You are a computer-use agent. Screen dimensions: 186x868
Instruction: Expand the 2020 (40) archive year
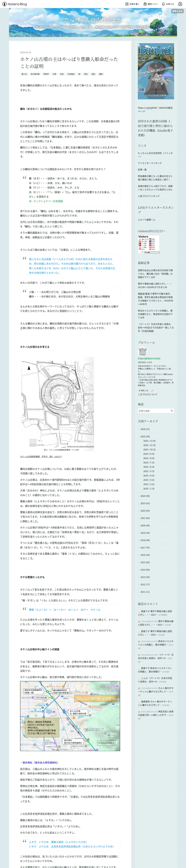click(139, 526)
